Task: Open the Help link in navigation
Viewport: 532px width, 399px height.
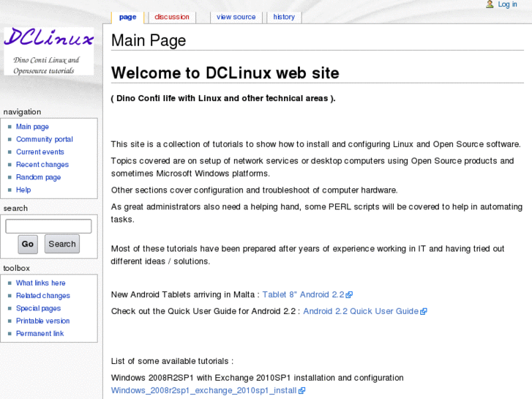Action: (x=23, y=190)
